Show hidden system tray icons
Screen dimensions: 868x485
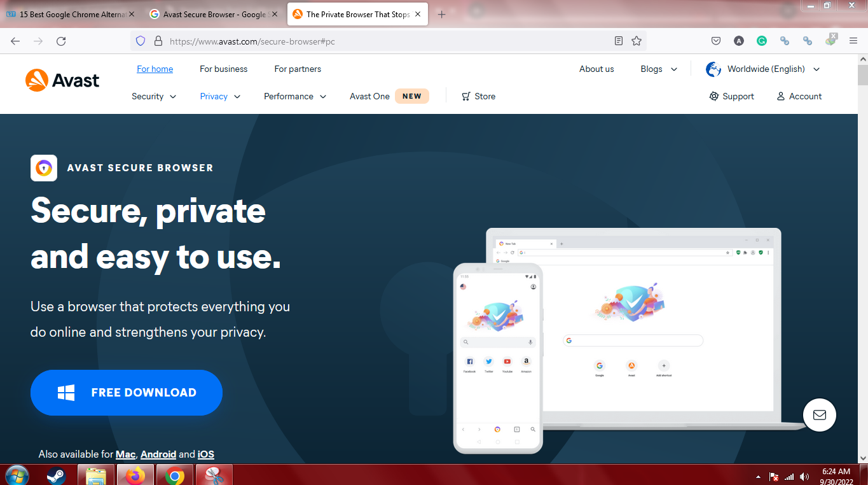pyautogui.click(x=757, y=477)
